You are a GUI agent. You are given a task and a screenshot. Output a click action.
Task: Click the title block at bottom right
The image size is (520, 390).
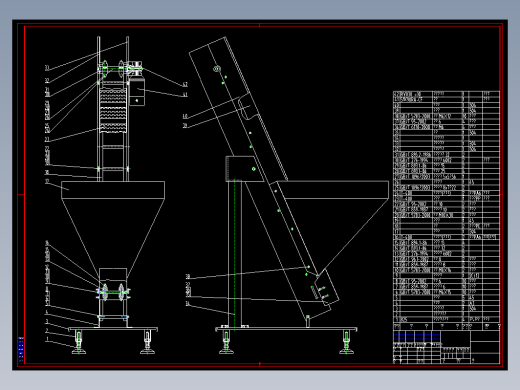tap(446, 343)
